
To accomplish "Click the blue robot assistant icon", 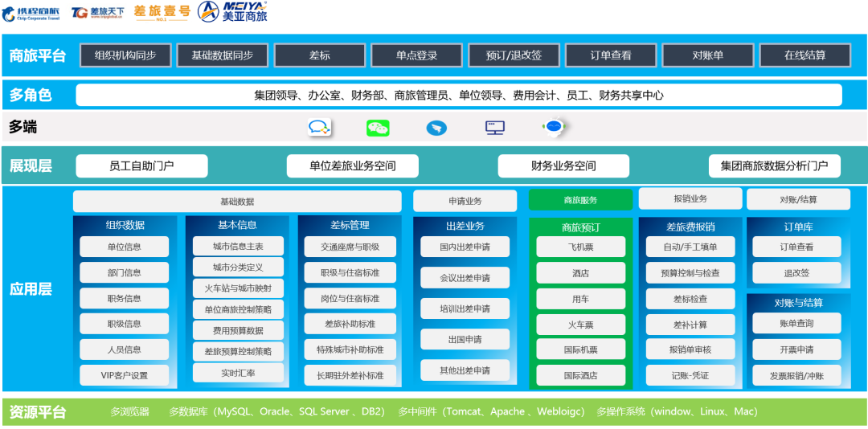I will pyautogui.click(x=554, y=126).
